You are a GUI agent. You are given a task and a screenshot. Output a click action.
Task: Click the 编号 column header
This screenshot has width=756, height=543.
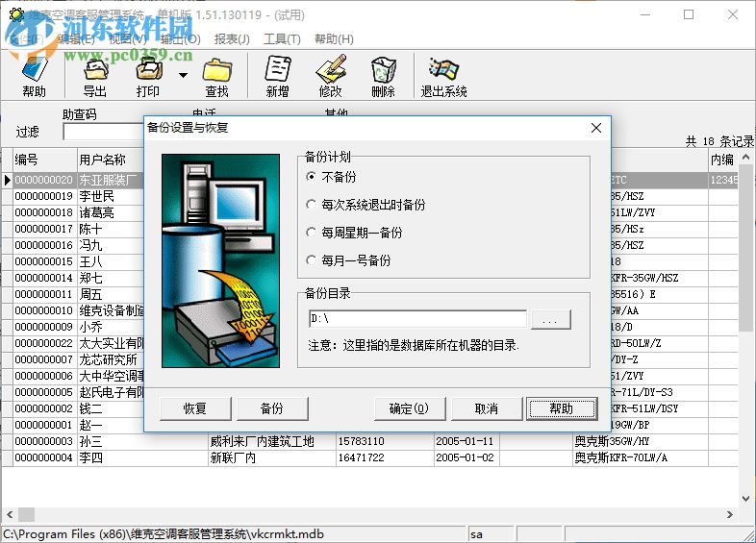[x=44, y=160]
